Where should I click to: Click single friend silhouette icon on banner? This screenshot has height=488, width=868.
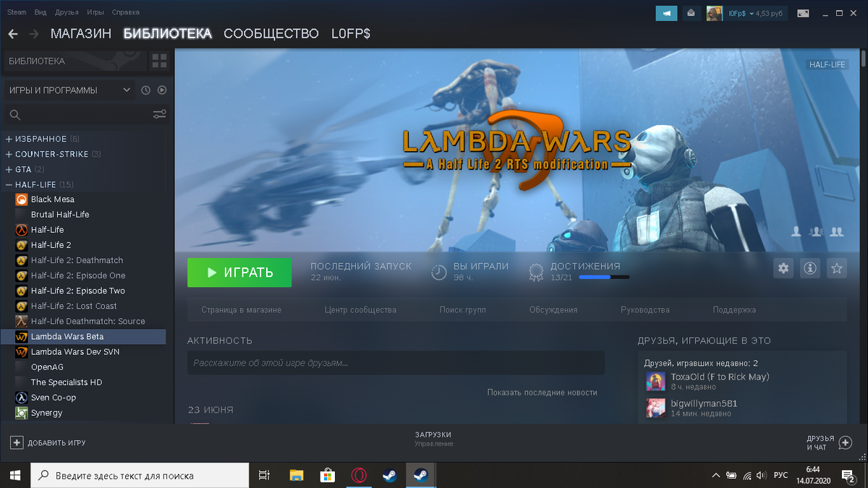[796, 232]
